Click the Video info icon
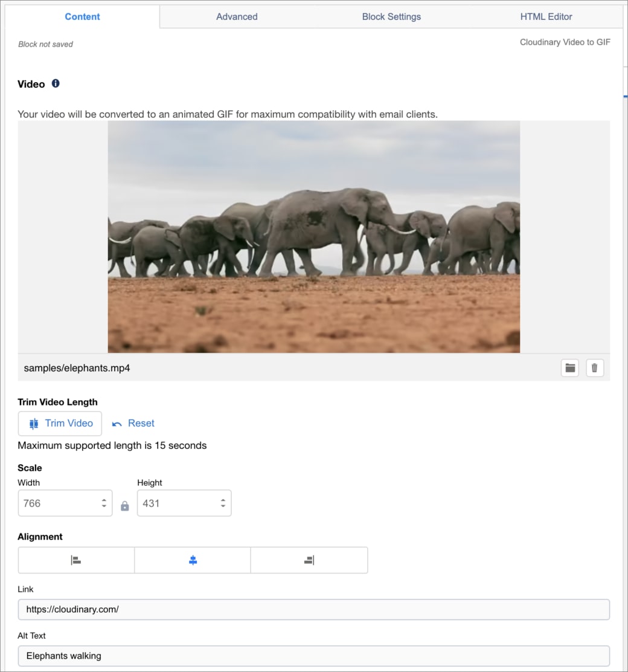Screen dimensions: 628x672 (x=56, y=83)
